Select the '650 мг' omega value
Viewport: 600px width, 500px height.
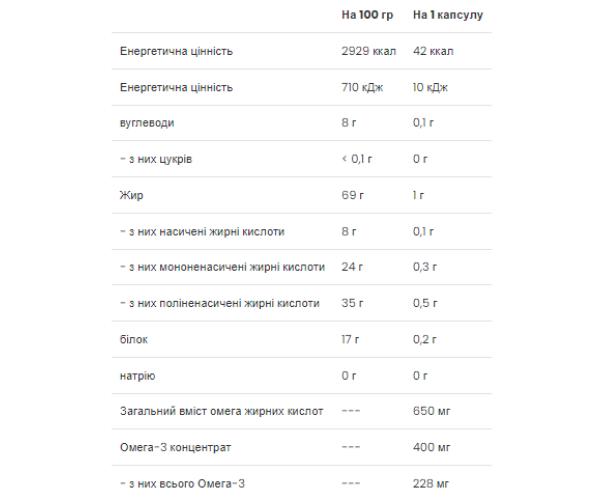[432, 411]
